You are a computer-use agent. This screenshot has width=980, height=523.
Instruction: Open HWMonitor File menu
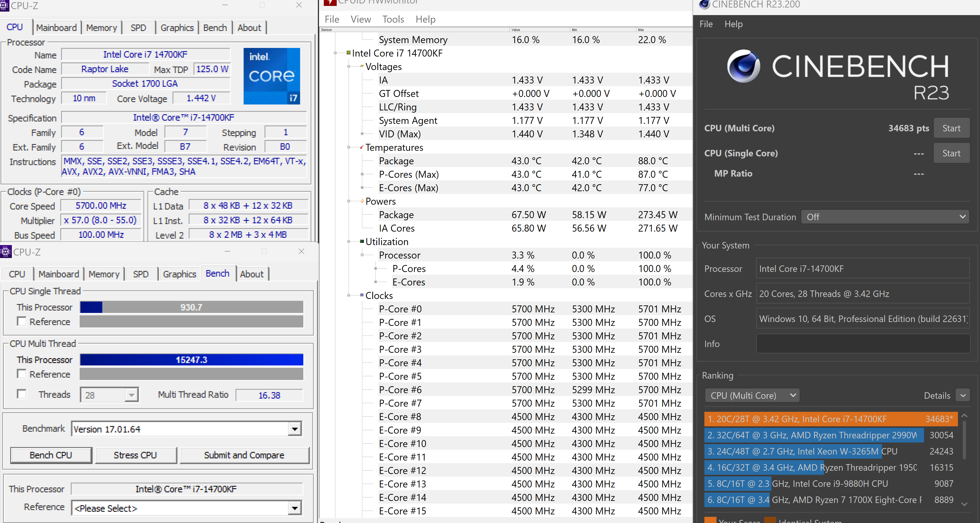332,19
